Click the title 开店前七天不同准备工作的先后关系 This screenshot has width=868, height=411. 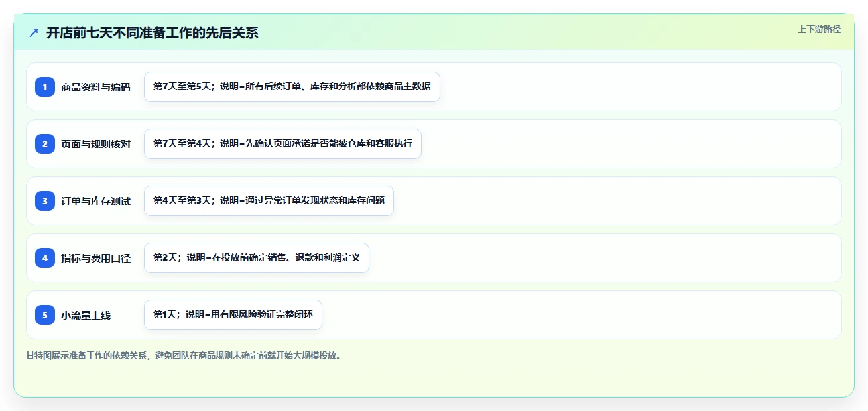pyautogui.click(x=153, y=32)
